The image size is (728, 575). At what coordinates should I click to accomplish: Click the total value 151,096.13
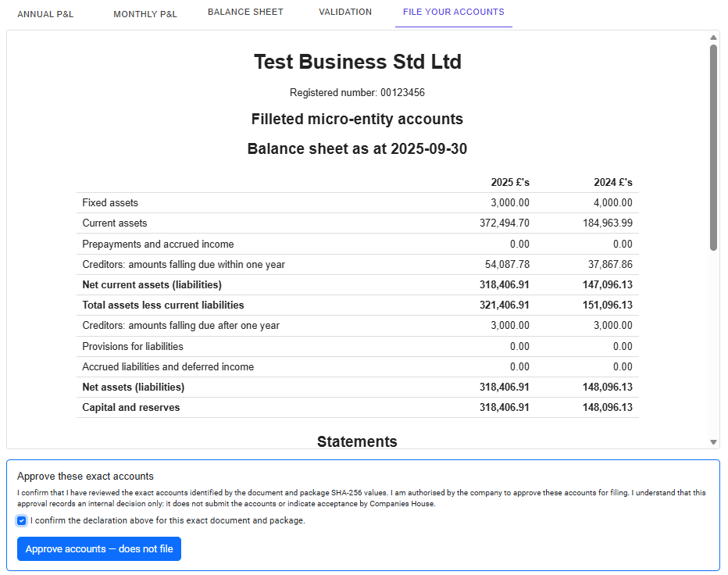point(608,305)
